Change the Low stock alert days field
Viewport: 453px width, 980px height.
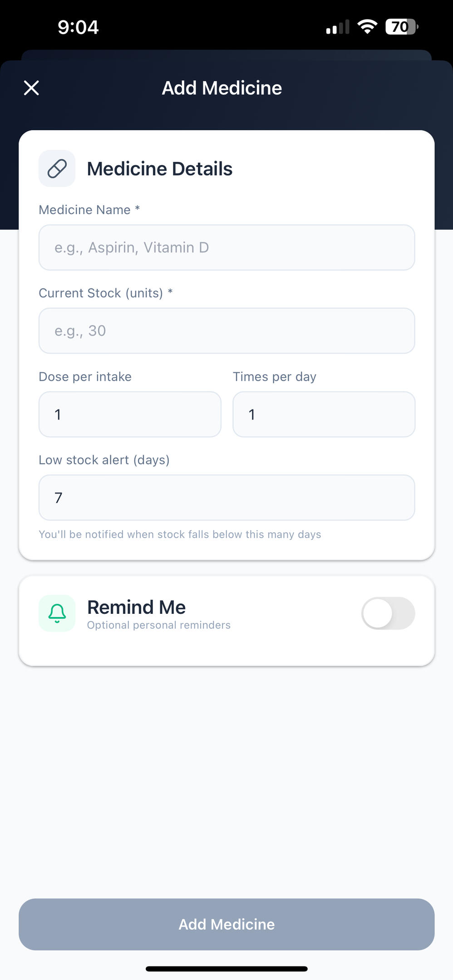[226, 498]
